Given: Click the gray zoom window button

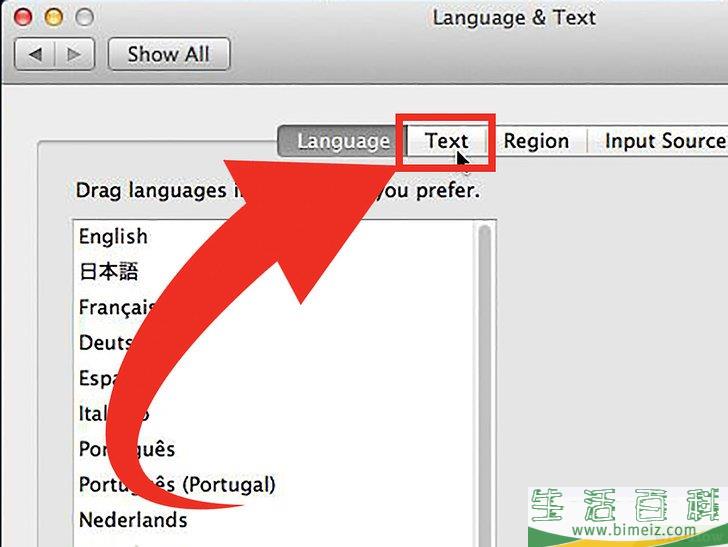Looking at the screenshot, I should click(x=84, y=17).
